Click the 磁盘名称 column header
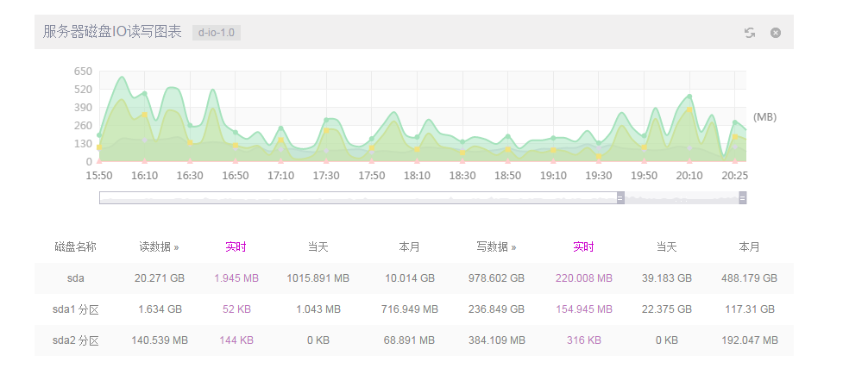The height and width of the screenshot is (368, 868). pos(75,246)
